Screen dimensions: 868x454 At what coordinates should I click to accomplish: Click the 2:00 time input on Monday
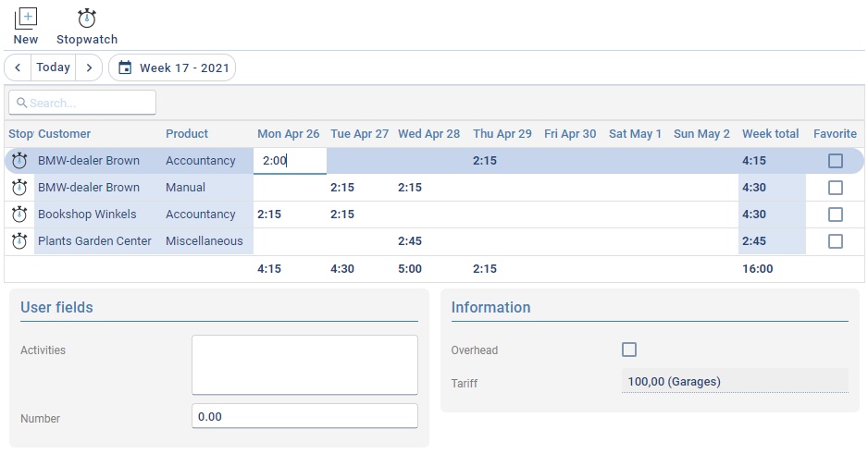tap(290, 161)
